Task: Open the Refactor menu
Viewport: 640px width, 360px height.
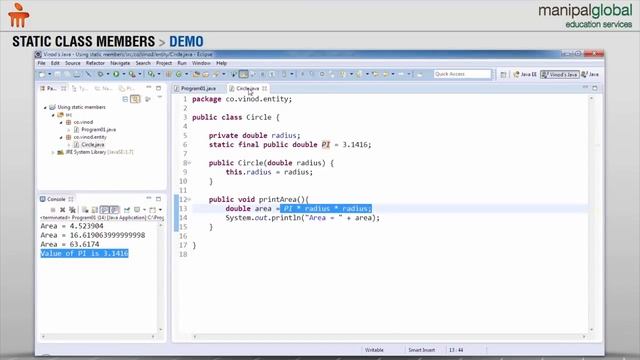Action: coord(95,63)
